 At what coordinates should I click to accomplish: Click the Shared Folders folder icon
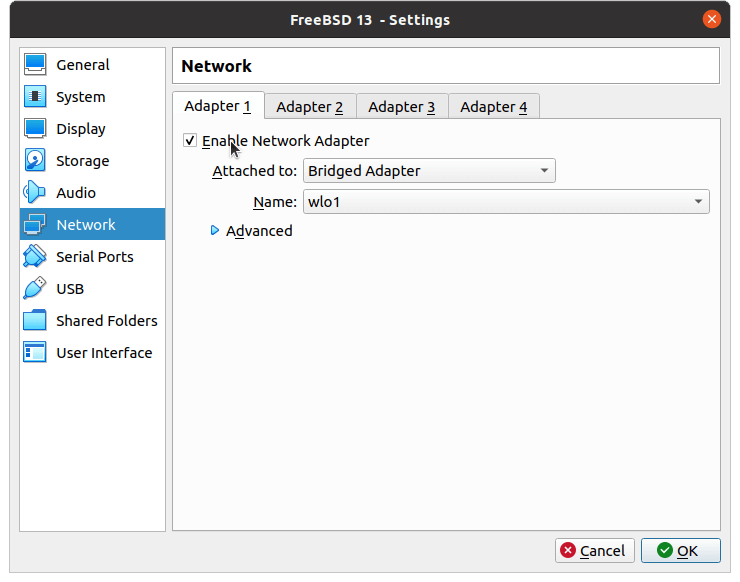tap(35, 321)
